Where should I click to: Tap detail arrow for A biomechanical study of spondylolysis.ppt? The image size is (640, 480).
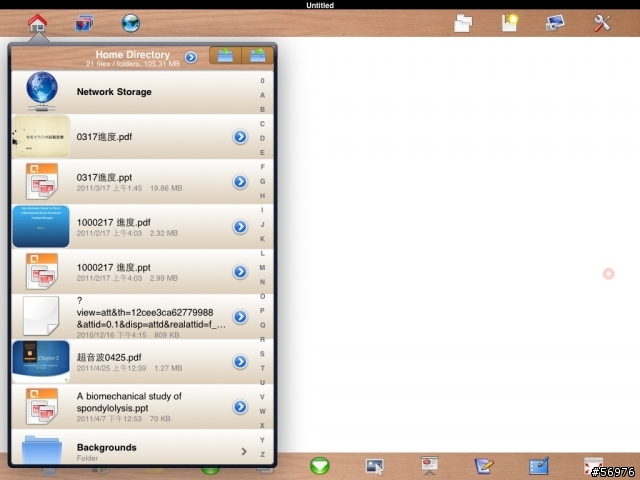pos(240,407)
